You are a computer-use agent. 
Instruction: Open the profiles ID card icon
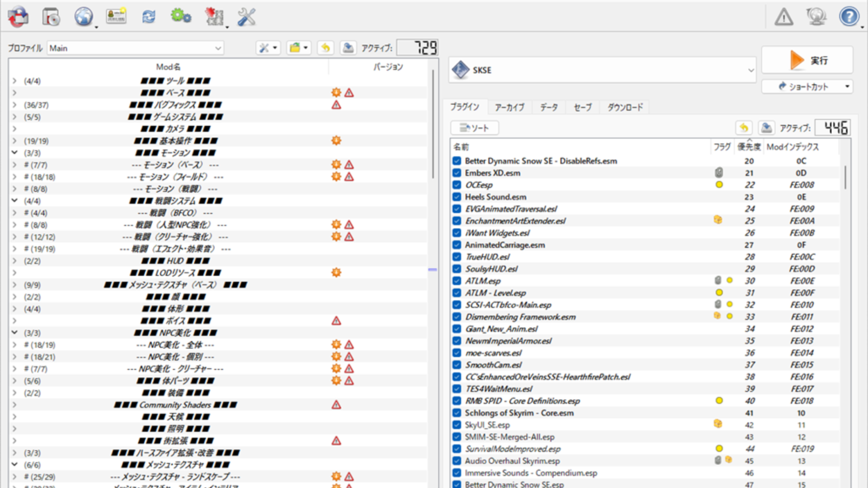[116, 16]
